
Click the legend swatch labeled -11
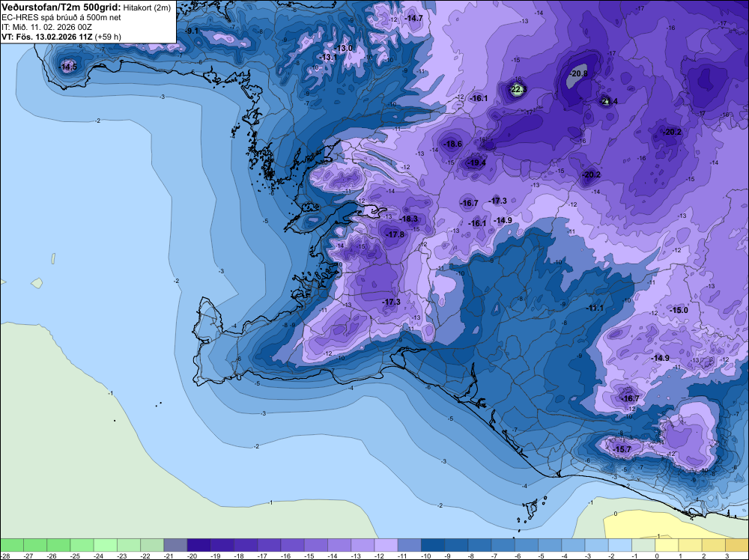(410, 545)
